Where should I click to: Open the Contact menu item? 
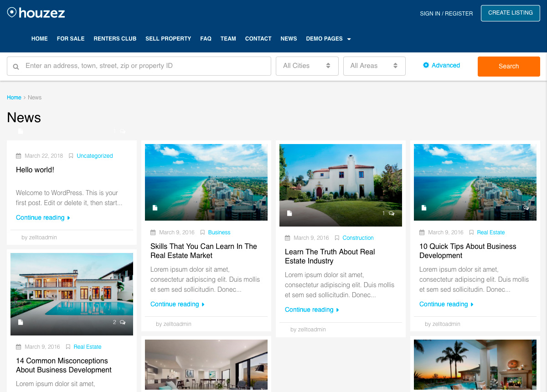point(258,39)
